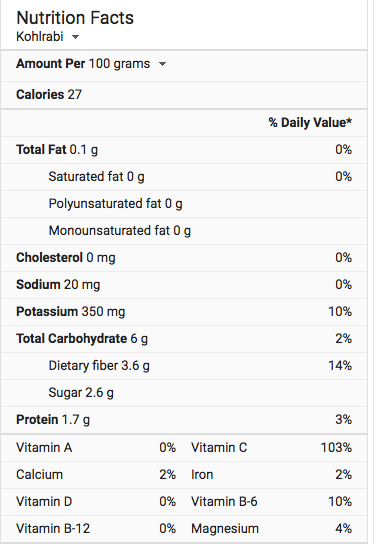
Task: Open the Kohlrabi food selector dropdown arrow
Action: (75, 37)
